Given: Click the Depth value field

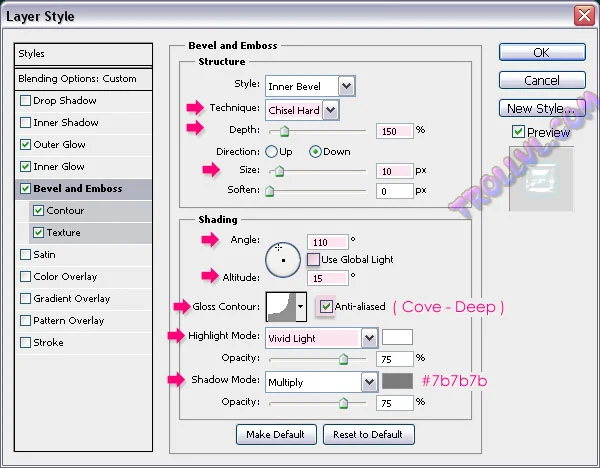Looking at the screenshot, I should coord(394,131).
